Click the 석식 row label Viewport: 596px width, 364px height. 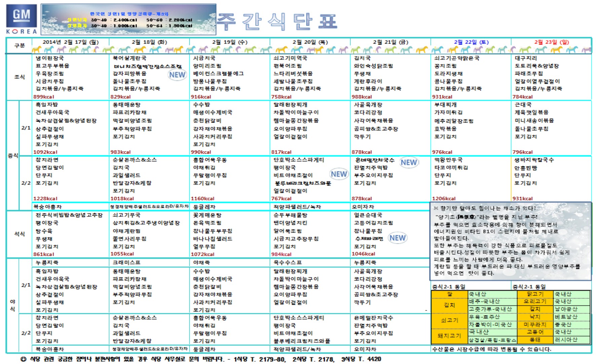pyautogui.click(x=20, y=234)
